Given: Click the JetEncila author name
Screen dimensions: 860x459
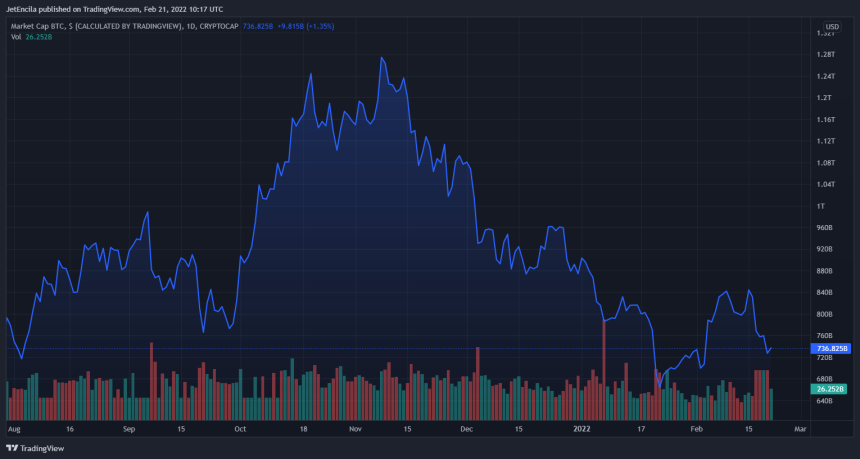Looking at the screenshot, I should click(x=26, y=8).
